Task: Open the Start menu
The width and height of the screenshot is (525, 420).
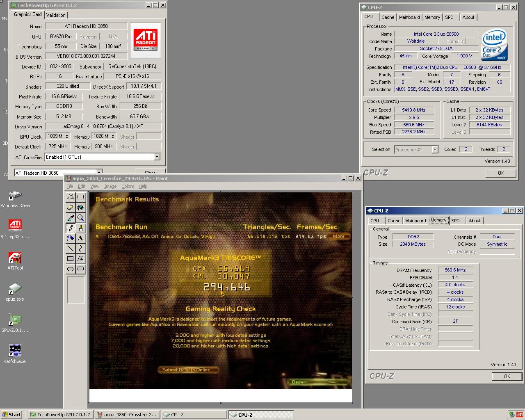Action: click(12, 415)
